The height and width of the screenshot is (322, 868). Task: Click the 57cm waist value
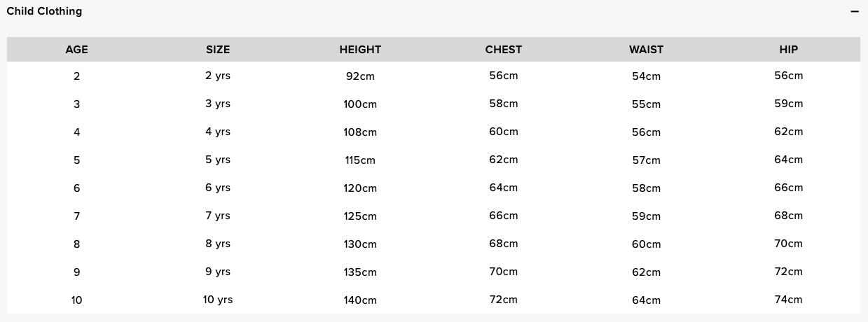[x=646, y=160]
